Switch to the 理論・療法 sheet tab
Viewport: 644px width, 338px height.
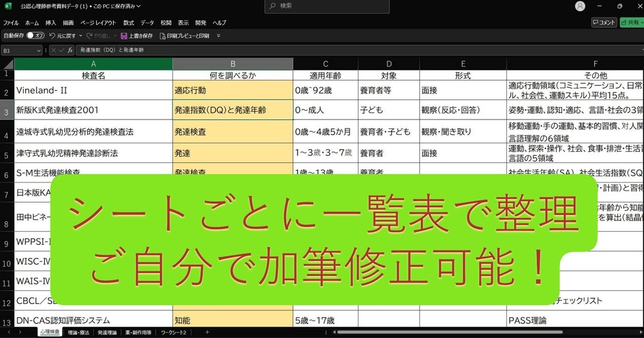[79, 332]
